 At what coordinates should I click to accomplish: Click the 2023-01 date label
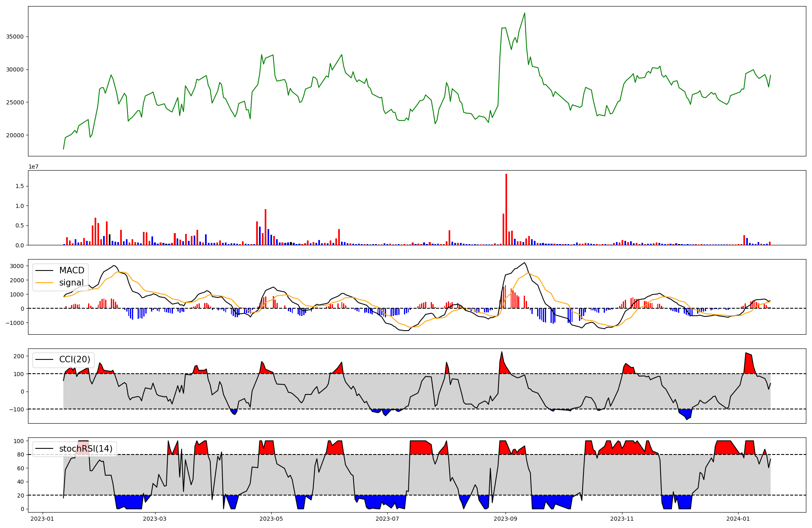point(43,519)
